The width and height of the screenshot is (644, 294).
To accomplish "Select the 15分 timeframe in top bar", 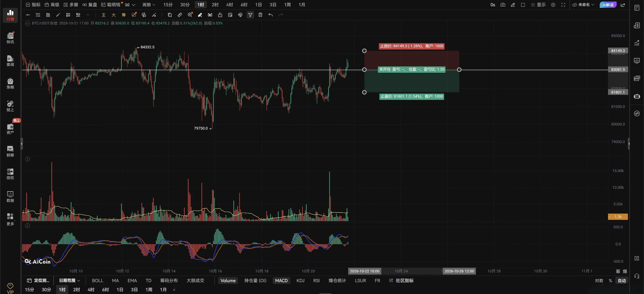I will [x=168, y=5].
